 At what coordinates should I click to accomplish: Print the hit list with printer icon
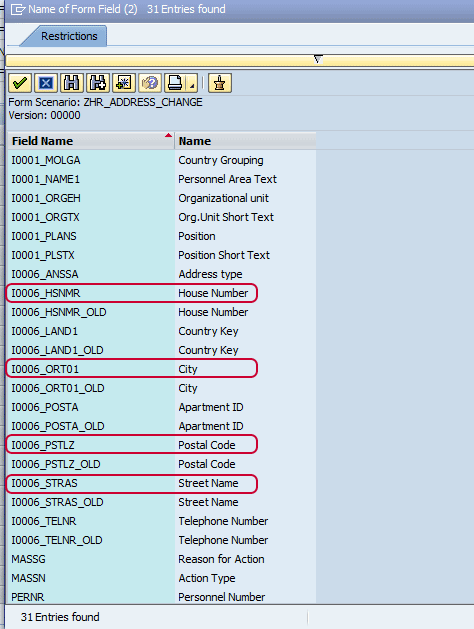pos(175,83)
